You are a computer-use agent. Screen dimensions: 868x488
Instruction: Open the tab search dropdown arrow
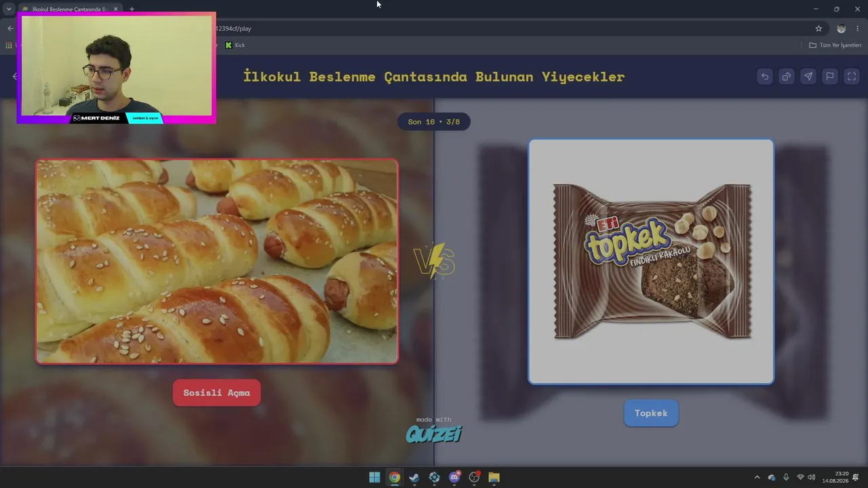[x=9, y=9]
